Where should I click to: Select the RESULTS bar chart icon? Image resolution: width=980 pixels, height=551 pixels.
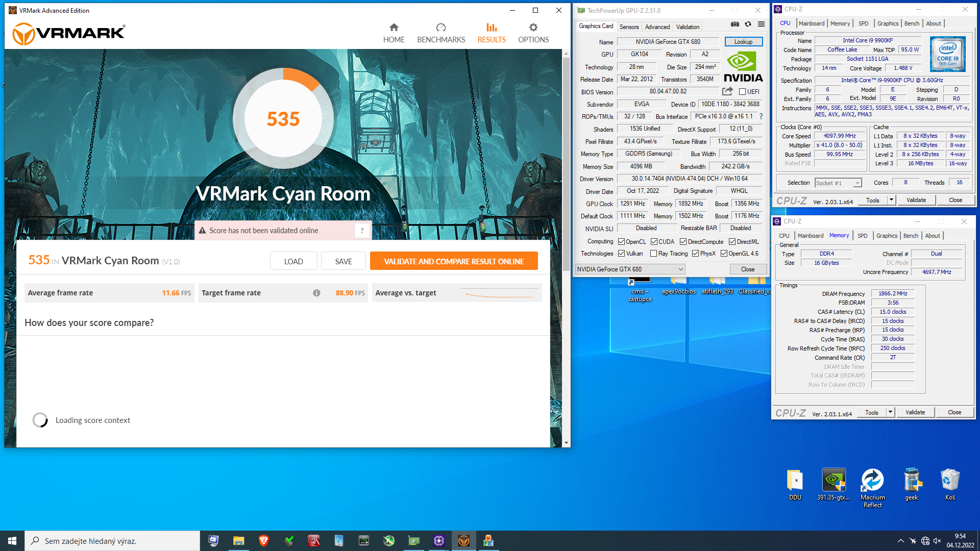click(492, 28)
